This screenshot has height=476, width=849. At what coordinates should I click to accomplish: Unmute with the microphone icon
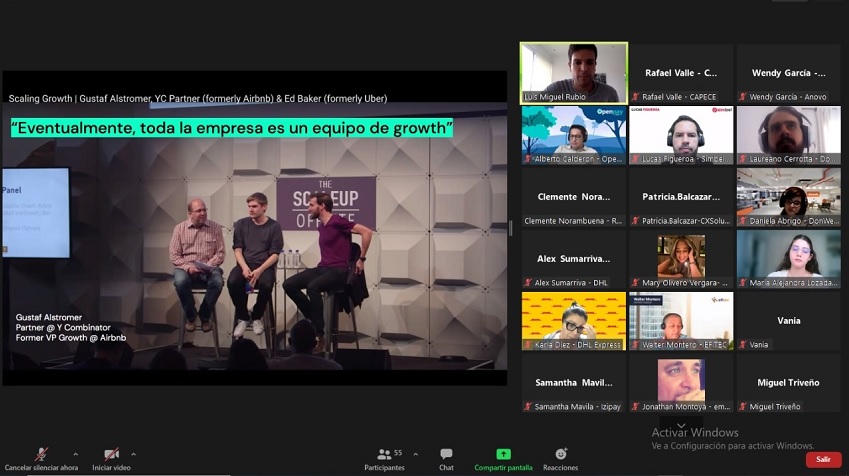(41, 454)
